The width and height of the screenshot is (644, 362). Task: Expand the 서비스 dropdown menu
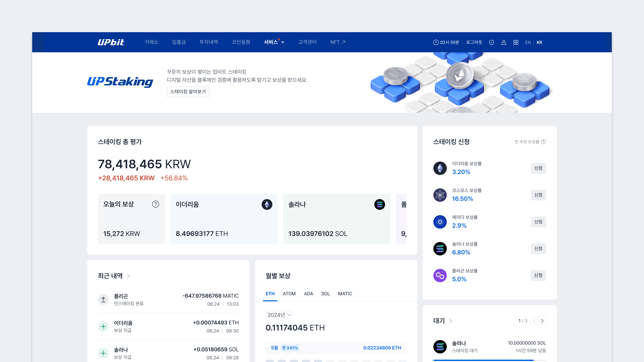pyautogui.click(x=274, y=42)
